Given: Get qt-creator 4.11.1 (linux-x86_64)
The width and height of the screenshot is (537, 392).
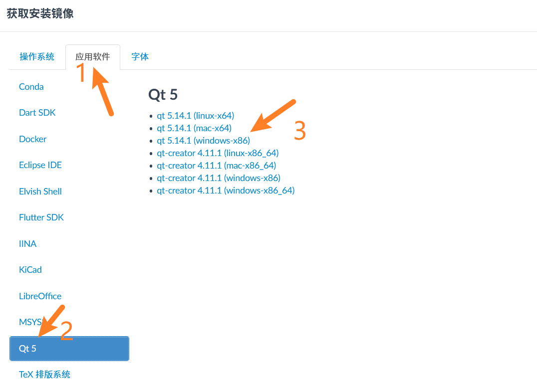Looking at the screenshot, I should (218, 153).
